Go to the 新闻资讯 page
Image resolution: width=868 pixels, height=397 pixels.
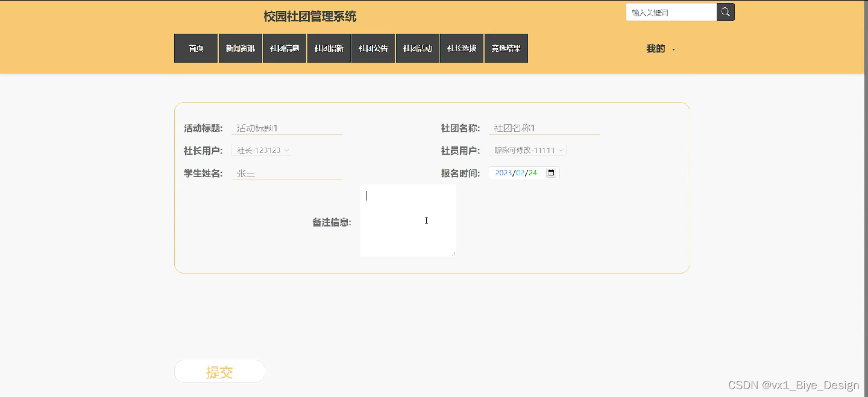tap(241, 48)
